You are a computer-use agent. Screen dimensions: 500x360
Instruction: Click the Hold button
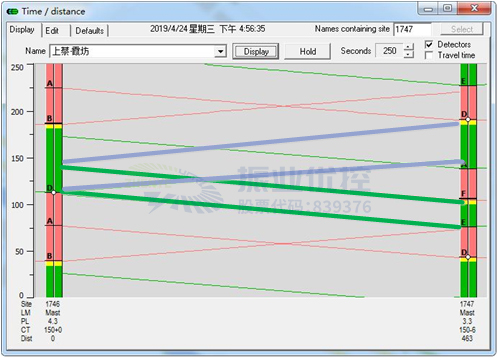click(x=307, y=52)
